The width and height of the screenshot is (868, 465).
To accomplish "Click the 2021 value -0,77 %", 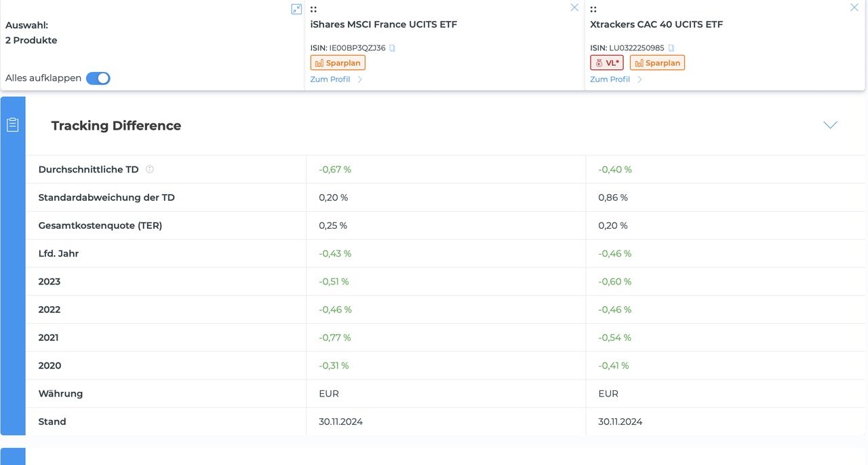I will coord(335,337).
